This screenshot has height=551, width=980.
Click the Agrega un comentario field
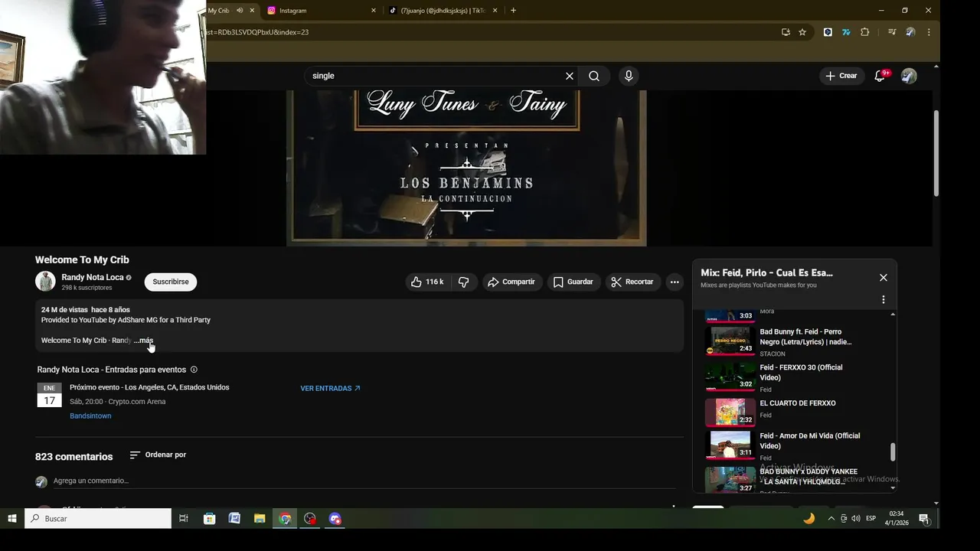point(364,481)
